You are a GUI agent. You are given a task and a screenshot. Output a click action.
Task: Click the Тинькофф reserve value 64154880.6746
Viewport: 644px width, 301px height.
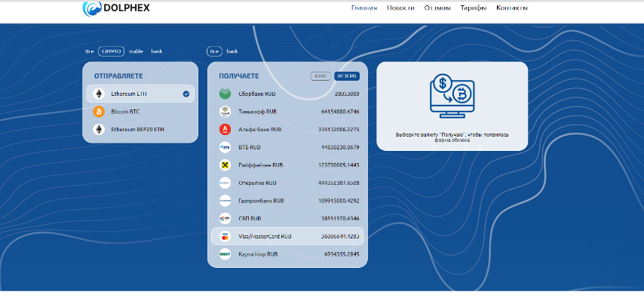pyautogui.click(x=340, y=112)
